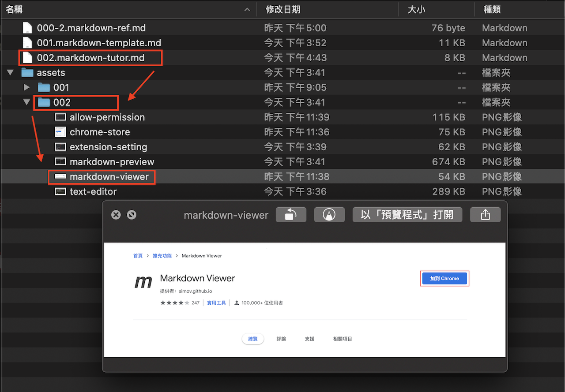Select the chrome-store row name
The image size is (565, 392).
point(100,132)
